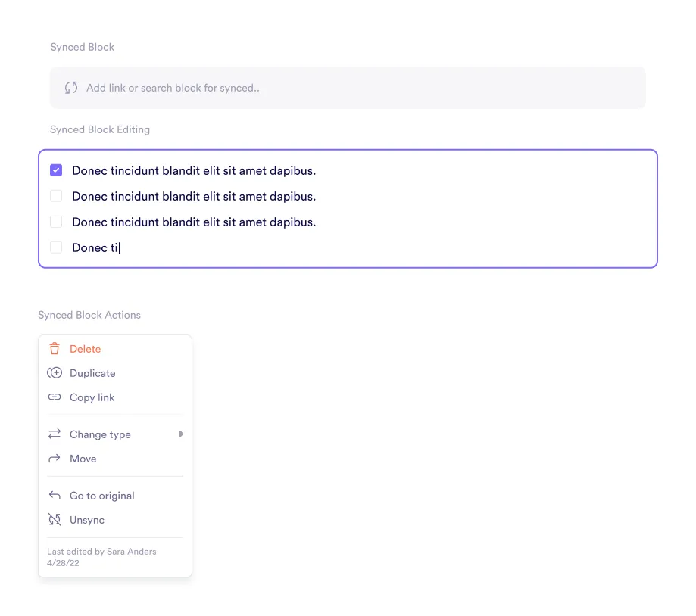Uncheck the first checked checklist item
The height and width of the screenshot is (616, 696).
(56, 170)
